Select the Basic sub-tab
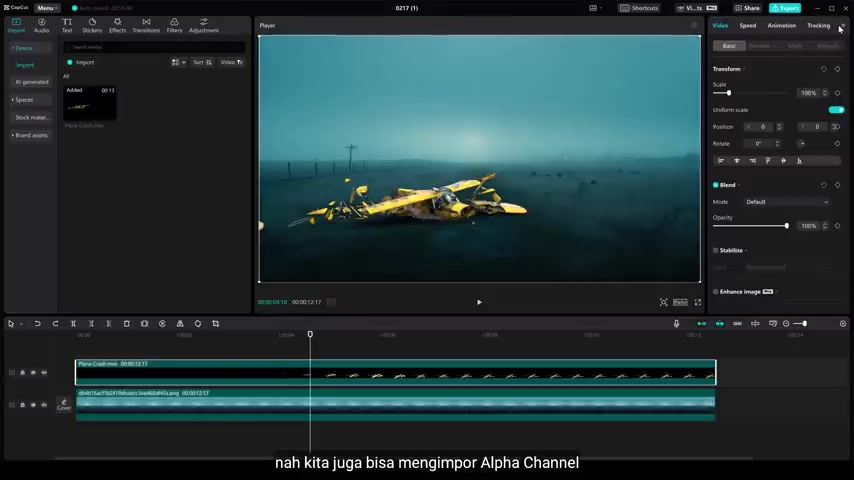The height and width of the screenshot is (480, 854). tap(729, 46)
